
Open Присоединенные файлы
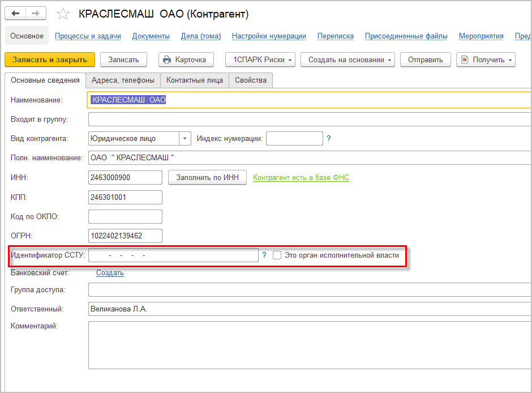(406, 36)
